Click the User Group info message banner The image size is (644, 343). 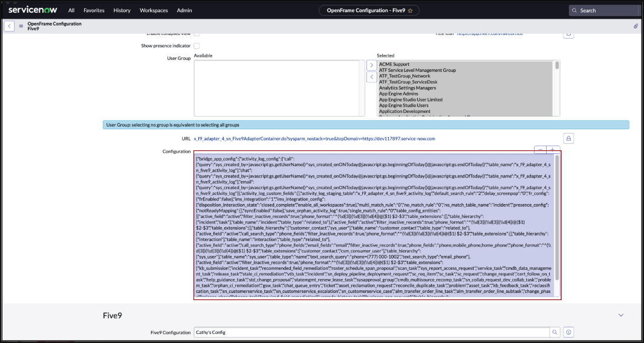coord(366,125)
